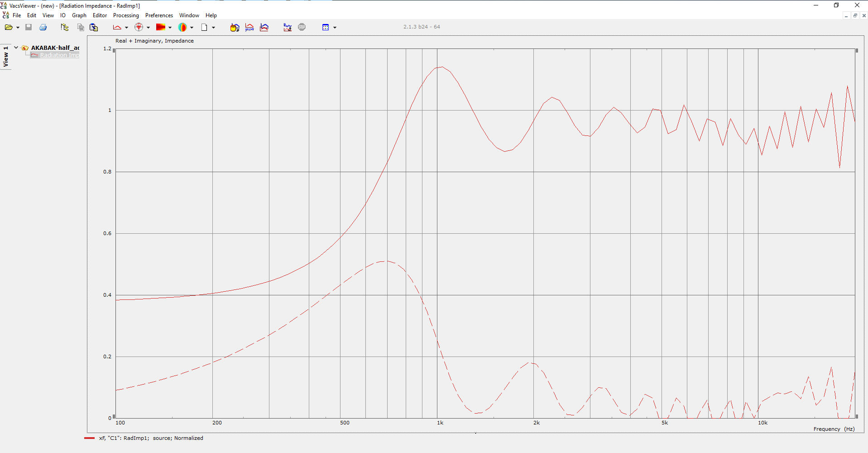
Task: Click the yellow database with curve icon
Action: click(235, 27)
